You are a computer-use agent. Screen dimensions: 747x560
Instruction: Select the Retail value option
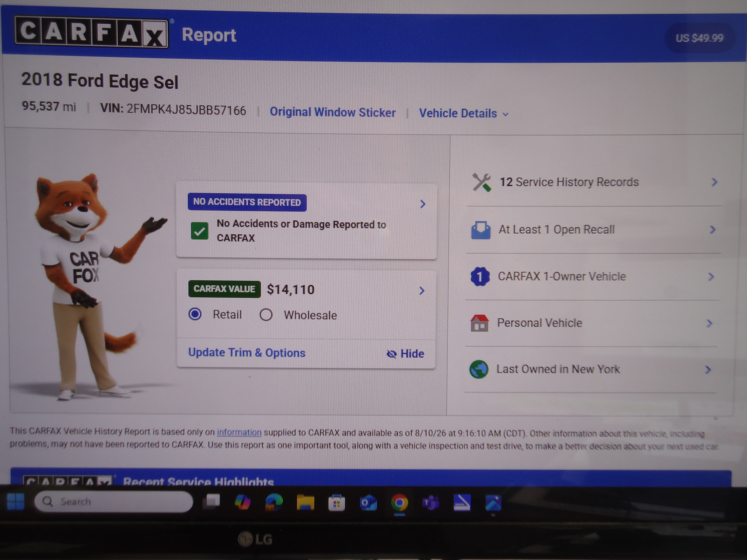tap(195, 314)
